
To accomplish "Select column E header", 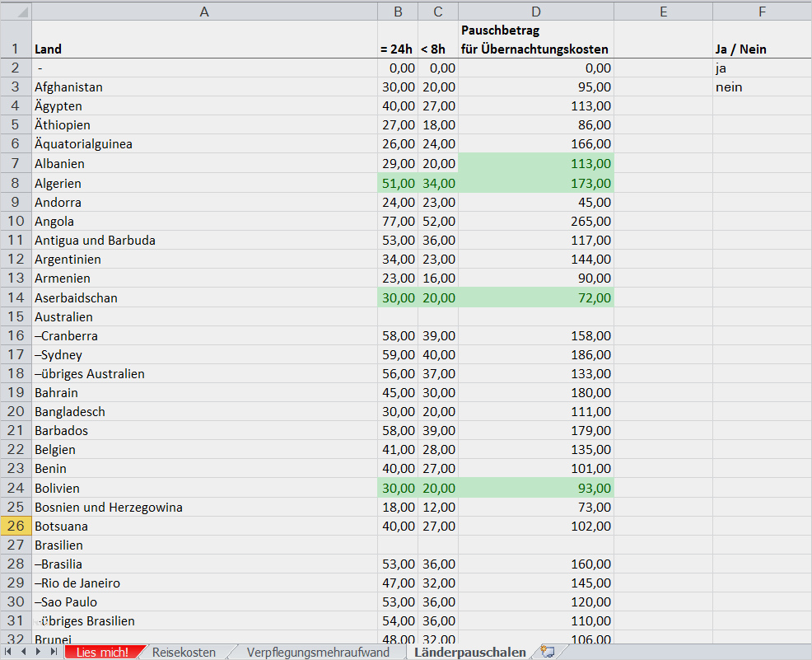I will pos(664,12).
